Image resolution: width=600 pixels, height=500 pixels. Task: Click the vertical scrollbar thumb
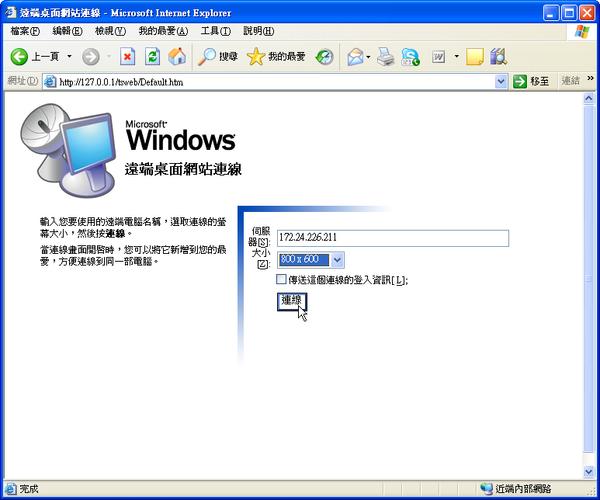tap(589, 279)
